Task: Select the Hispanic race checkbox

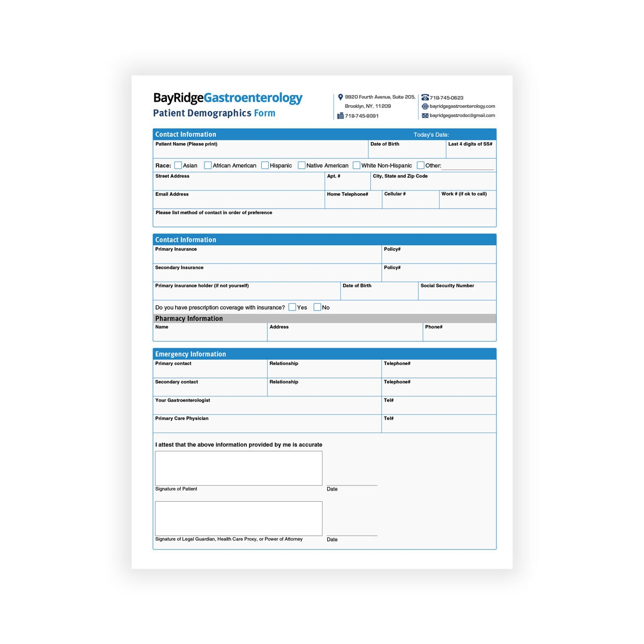Action: (x=265, y=165)
